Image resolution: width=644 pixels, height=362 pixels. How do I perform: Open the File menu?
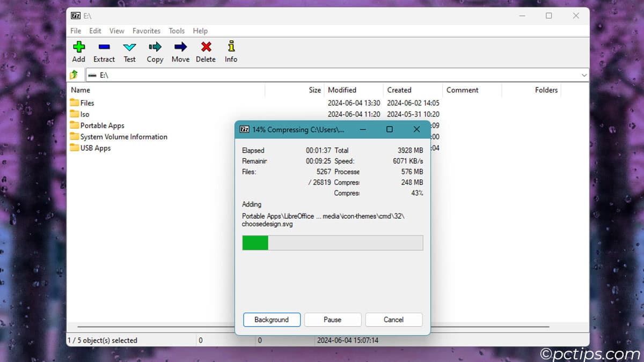[x=75, y=31]
